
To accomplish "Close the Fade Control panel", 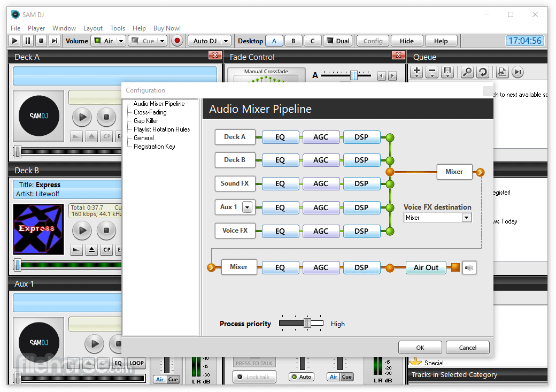I will click(399, 55).
